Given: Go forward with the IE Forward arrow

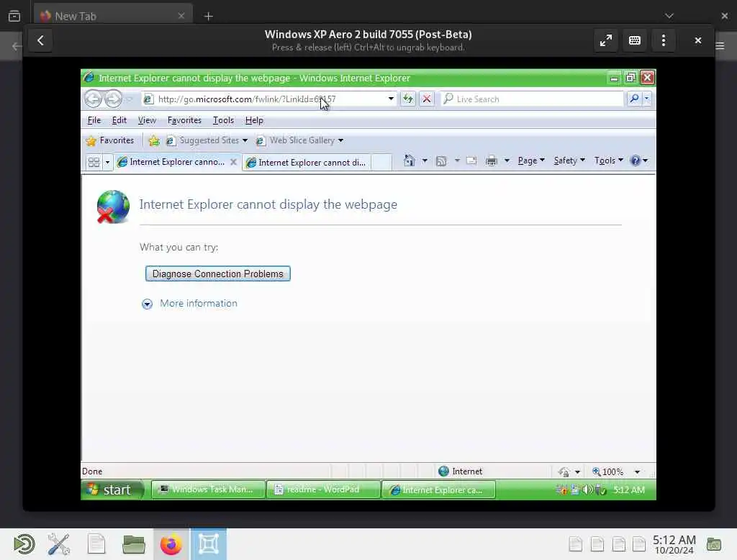Looking at the screenshot, I should coord(113,99).
